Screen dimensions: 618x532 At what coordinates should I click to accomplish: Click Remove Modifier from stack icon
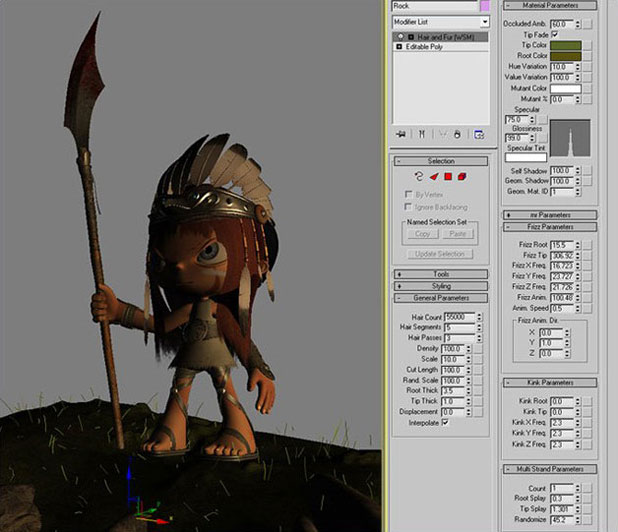457,134
